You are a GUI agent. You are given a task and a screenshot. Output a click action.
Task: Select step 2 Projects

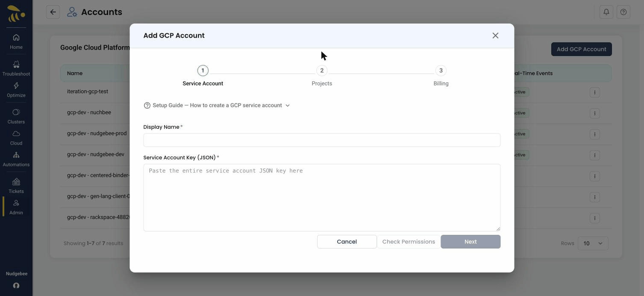point(322,76)
